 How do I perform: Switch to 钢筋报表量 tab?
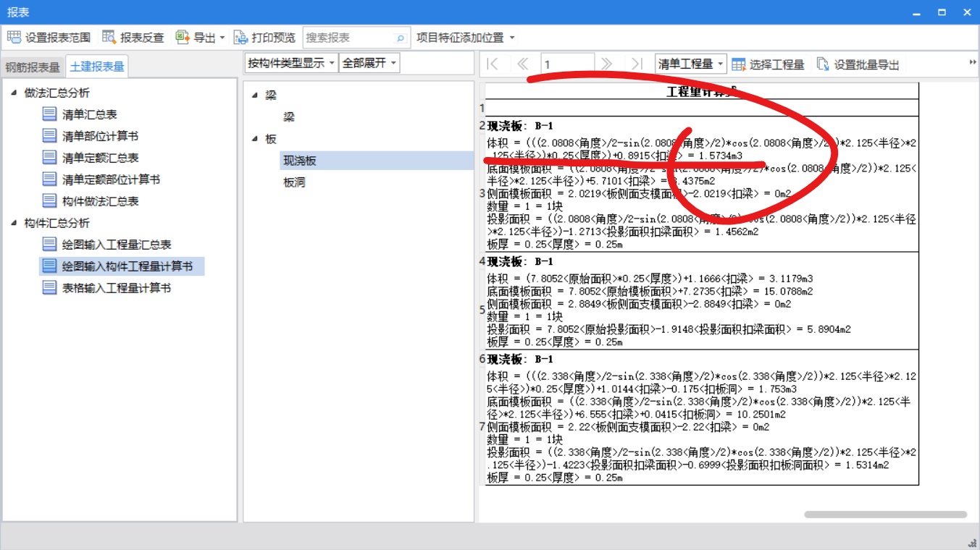tap(33, 67)
